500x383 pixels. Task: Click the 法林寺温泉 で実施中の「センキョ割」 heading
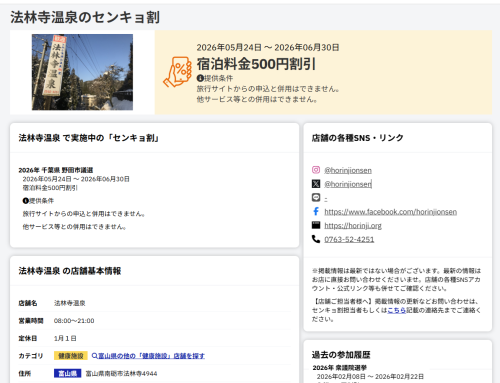[88, 138]
